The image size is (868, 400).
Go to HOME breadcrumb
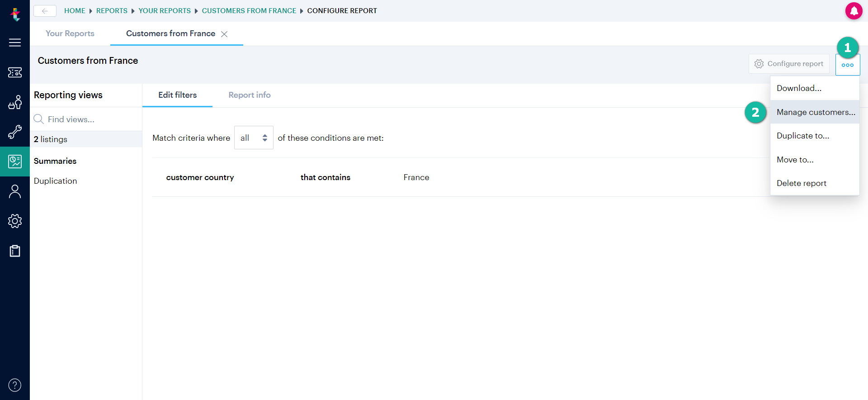(75, 11)
